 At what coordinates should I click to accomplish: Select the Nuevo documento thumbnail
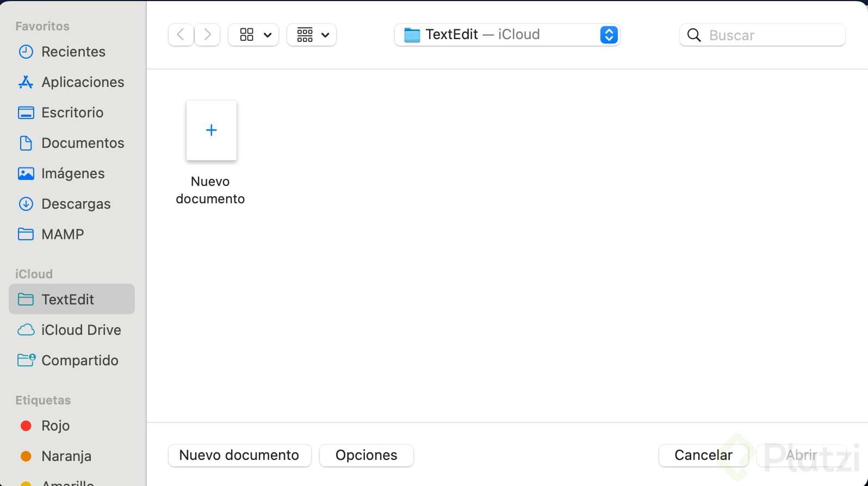(x=212, y=130)
